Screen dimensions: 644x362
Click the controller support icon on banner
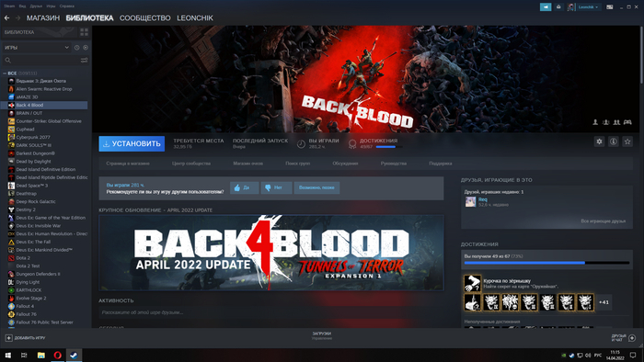pyautogui.click(x=627, y=122)
